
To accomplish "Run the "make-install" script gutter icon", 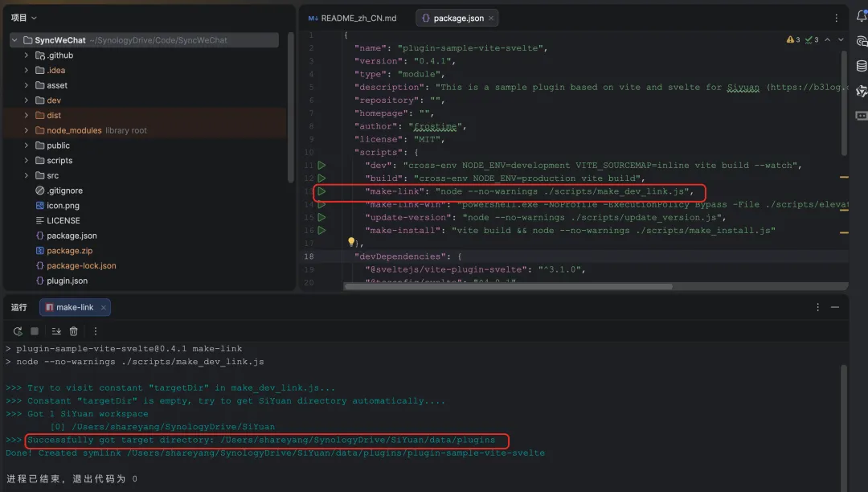I will click(321, 230).
